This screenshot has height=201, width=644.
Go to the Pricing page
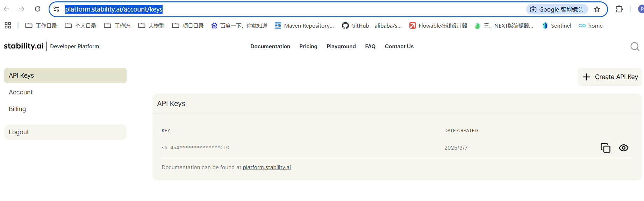click(308, 46)
